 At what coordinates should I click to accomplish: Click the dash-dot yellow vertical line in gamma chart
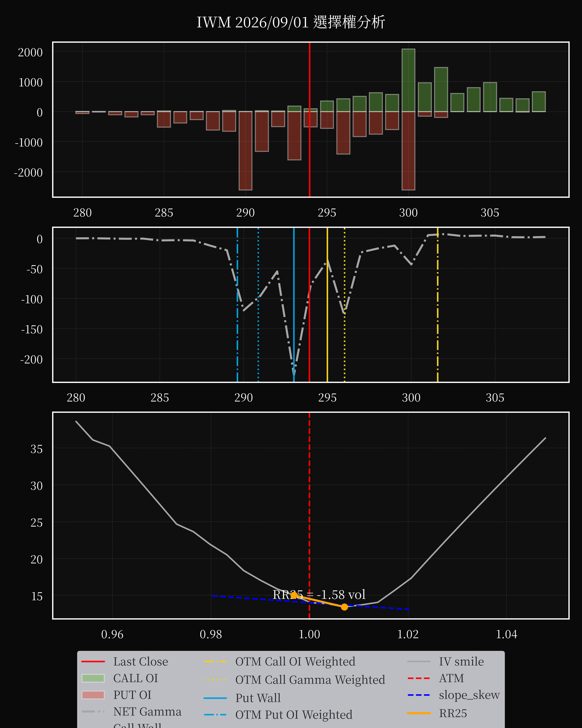pyautogui.click(x=438, y=305)
